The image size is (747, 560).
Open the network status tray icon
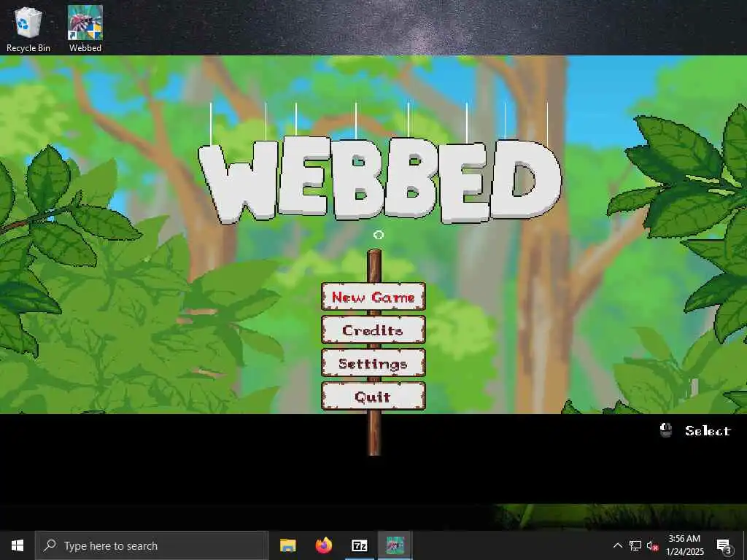click(635, 545)
